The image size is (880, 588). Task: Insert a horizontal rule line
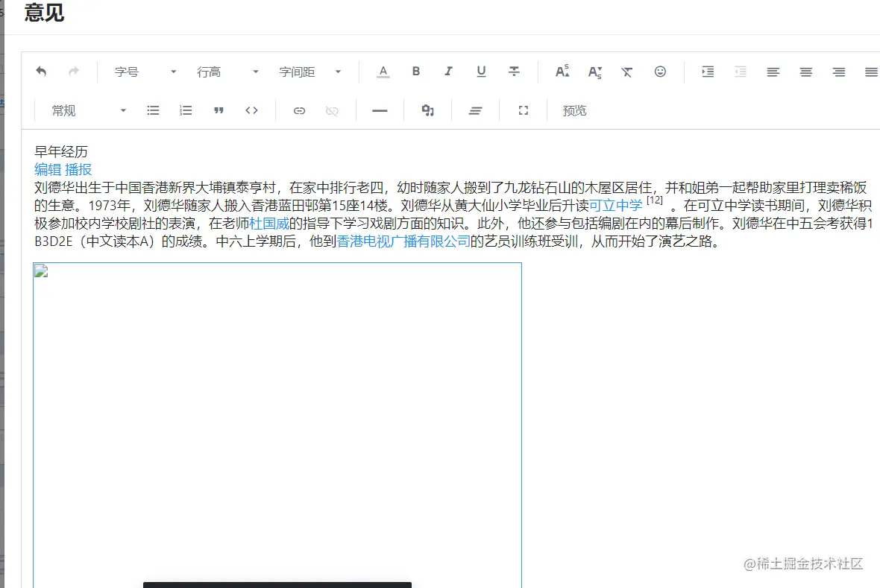tap(380, 110)
